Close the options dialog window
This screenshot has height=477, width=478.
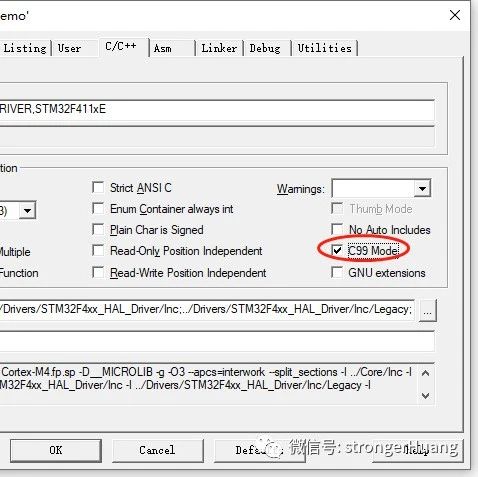455,15
